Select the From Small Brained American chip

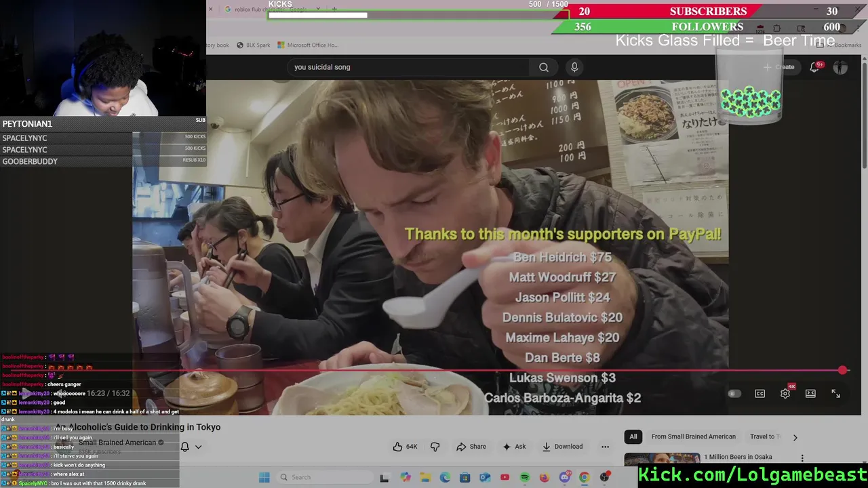[693, 437]
